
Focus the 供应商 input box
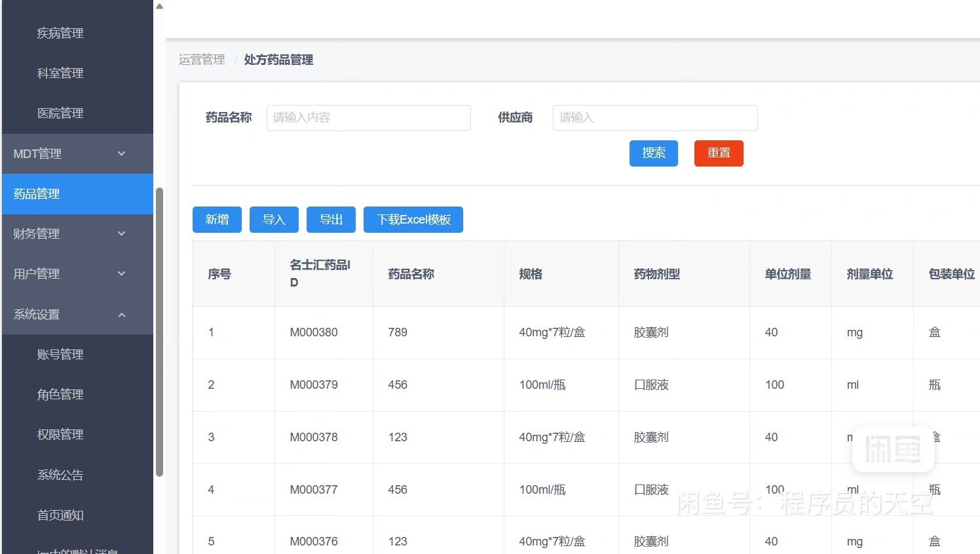[654, 118]
